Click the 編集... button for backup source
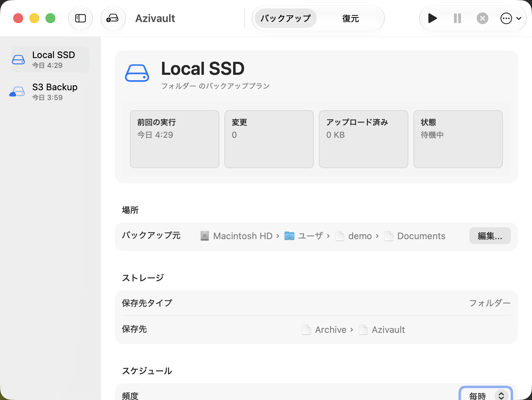 [x=490, y=236]
